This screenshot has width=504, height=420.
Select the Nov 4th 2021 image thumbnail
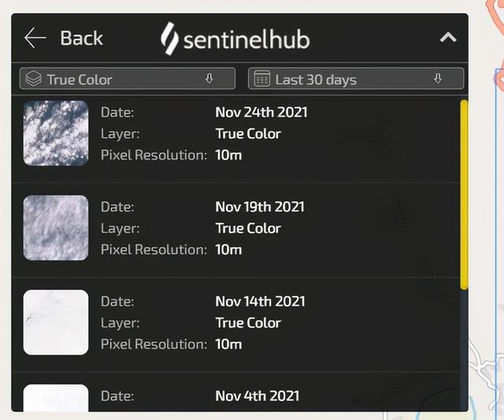(x=56, y=398)
